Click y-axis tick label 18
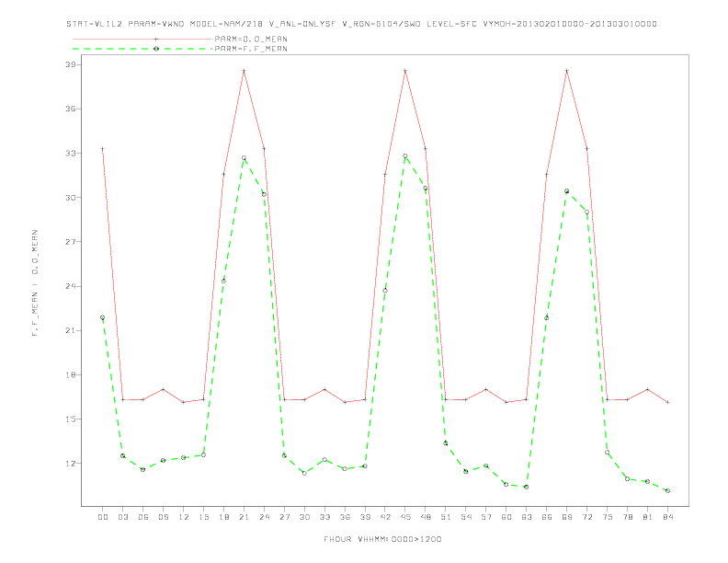728x563 pixels. (70, 374)
